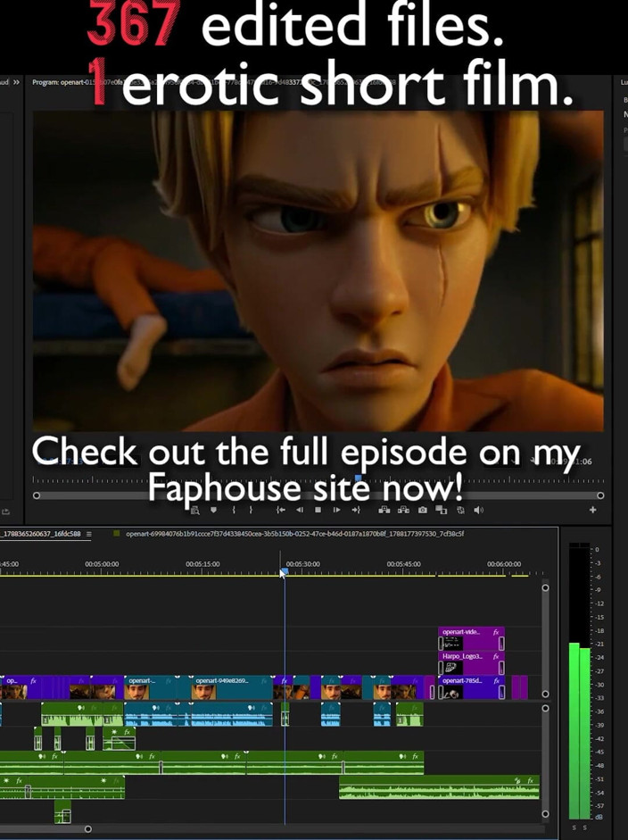This screenshot has height=840, width=628.
Task: Click the 00:05:00:00 mark on the timeline ruler
Action: click(102, 564)
